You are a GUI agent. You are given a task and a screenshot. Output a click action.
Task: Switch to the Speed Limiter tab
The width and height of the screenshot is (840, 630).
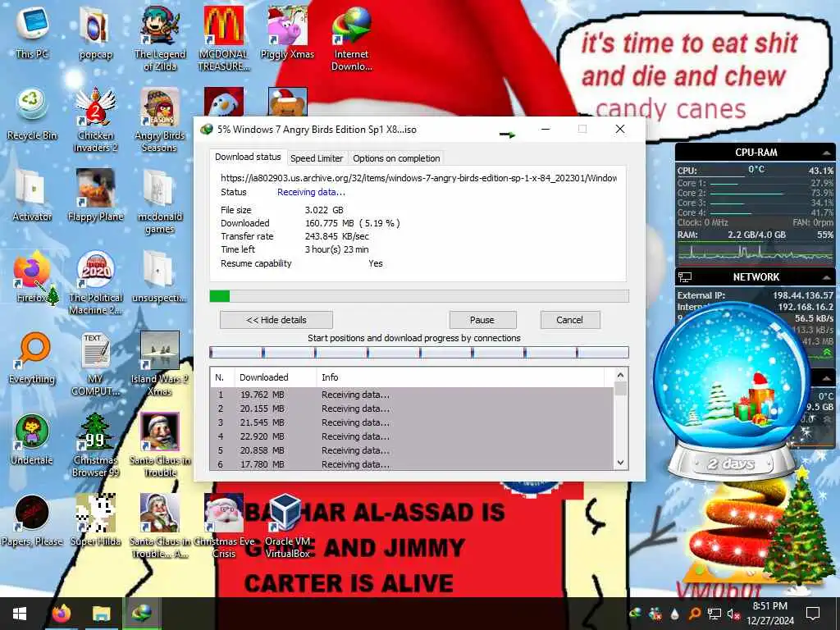(x=317, y=158)
